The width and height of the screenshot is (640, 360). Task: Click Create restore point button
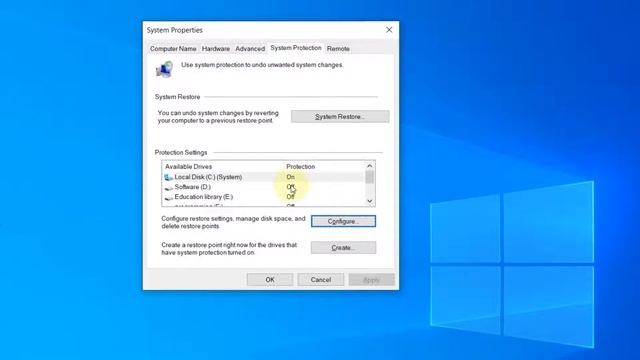click(x=343, y=248)
